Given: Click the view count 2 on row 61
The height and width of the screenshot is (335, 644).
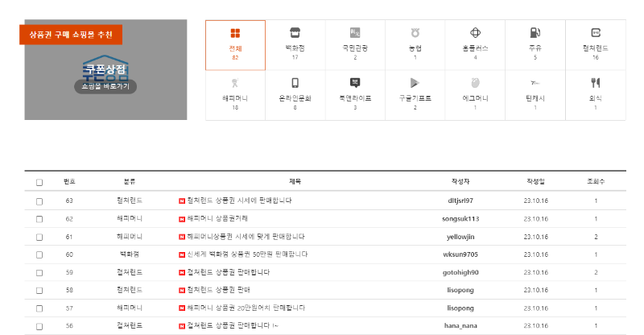Looking at the screenshot, I should [x=596, y=237].
